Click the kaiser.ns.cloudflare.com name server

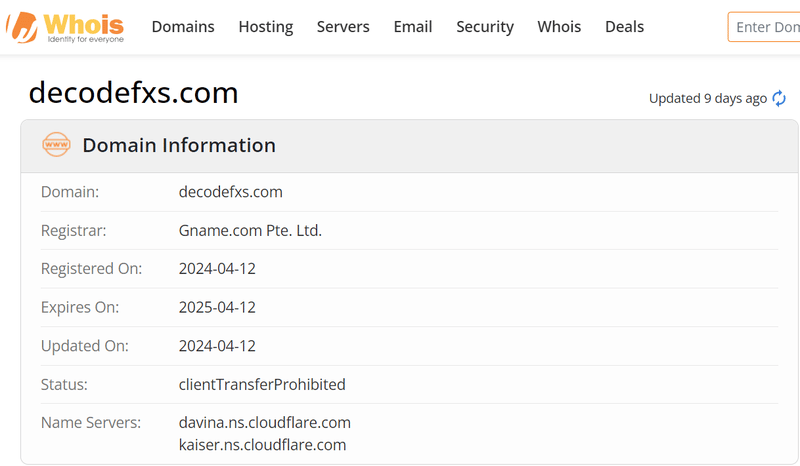coord(262,444)
